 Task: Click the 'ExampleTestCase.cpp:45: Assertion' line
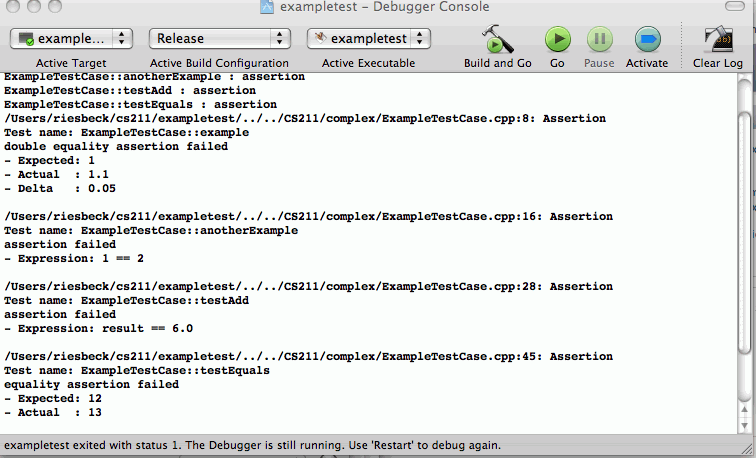(x=309, y=356)
